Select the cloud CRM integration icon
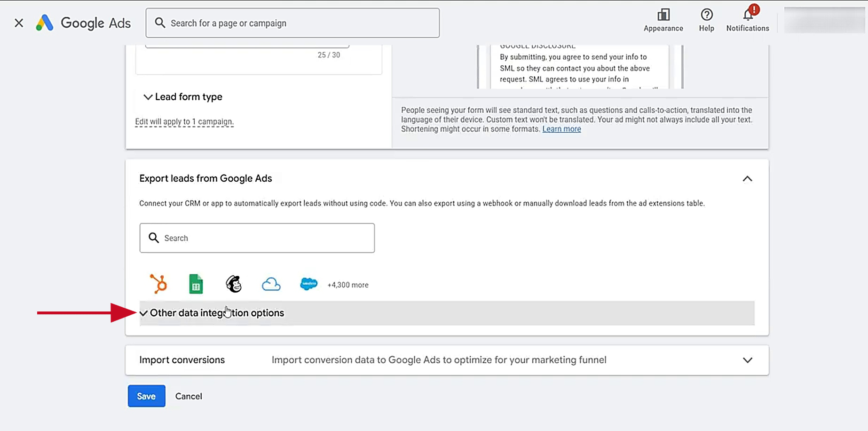 click(271, 284)
